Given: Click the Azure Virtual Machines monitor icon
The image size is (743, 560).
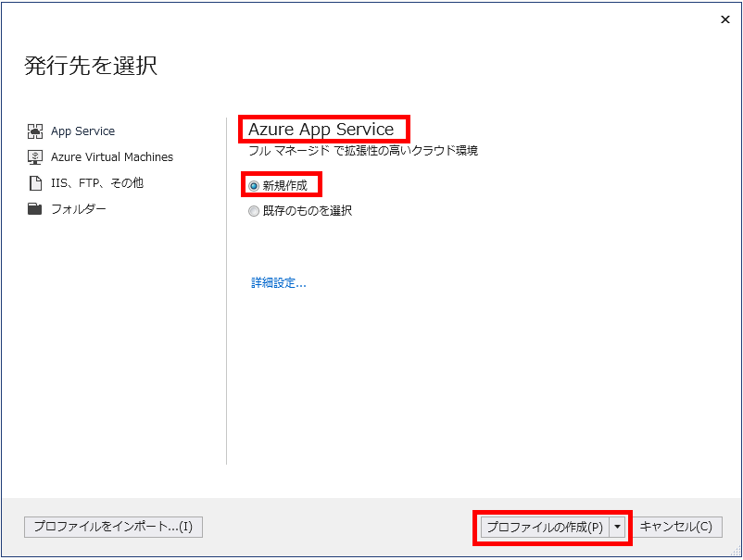Looking at the screenshot, I should (35, 157).
